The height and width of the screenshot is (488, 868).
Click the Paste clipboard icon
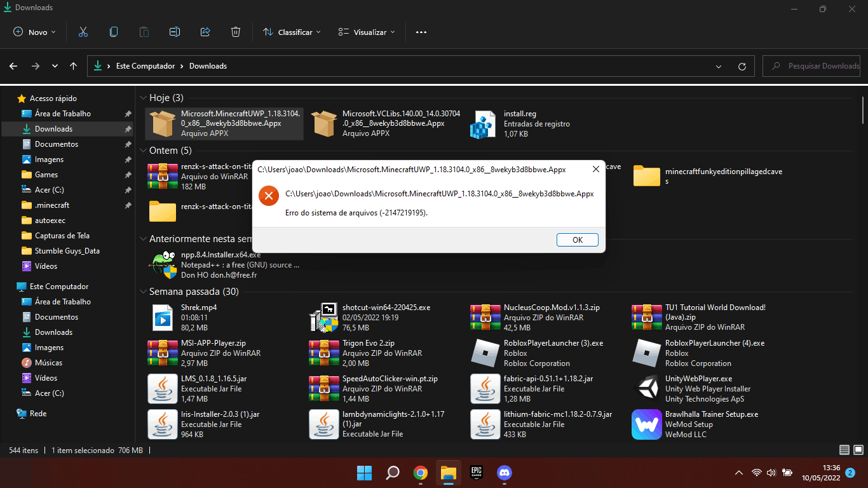[x=144, y=32]
